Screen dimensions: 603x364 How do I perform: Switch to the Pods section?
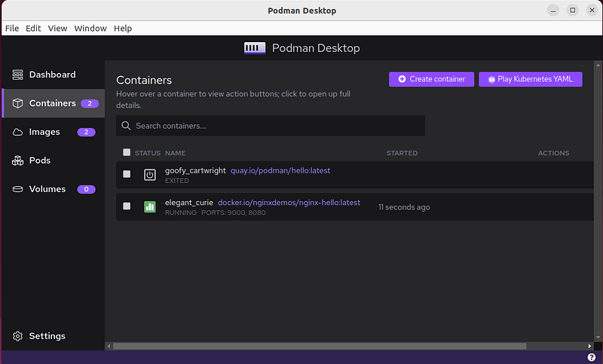pos(54,161)
